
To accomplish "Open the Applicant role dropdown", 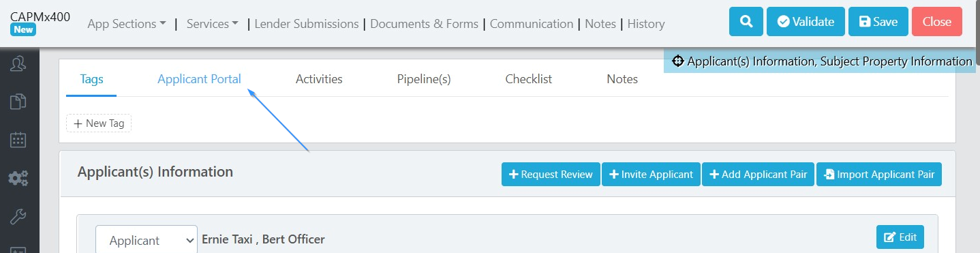I will click(147, 240).
